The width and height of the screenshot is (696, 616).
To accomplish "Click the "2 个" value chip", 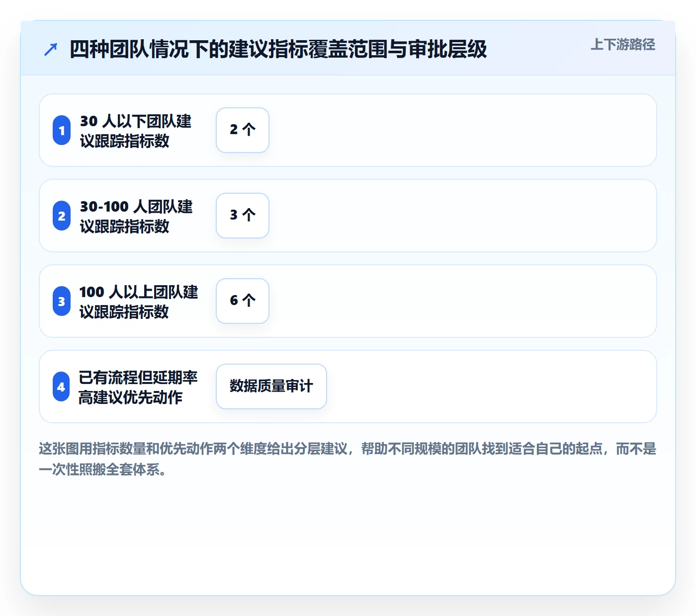I will tap(243, 130).
